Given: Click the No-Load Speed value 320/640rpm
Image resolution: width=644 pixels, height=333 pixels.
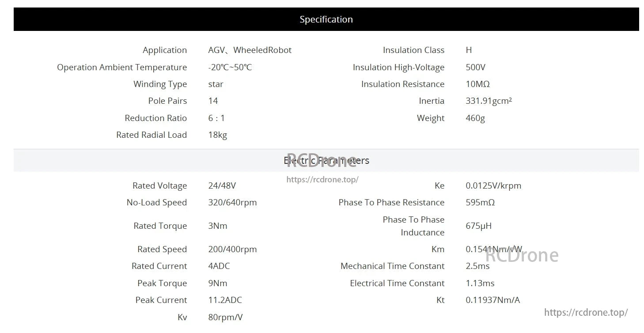Looking at the screenshot, I should tap(232, 203).
